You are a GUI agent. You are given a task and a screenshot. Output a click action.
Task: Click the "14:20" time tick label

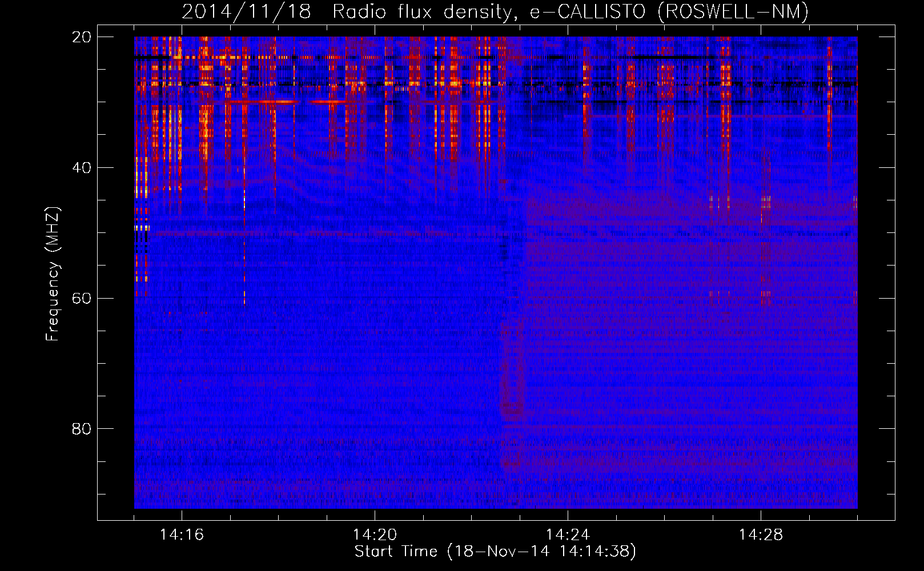[375, 535]
